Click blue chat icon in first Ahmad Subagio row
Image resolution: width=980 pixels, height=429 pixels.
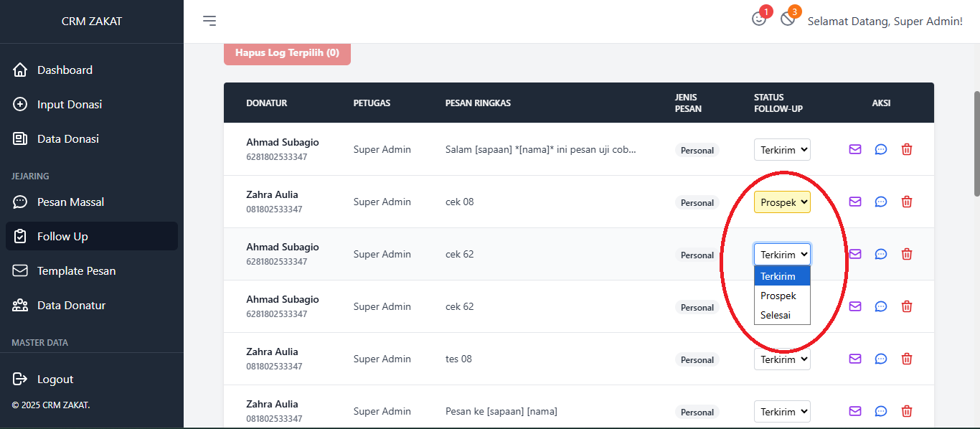click(881, 149)
